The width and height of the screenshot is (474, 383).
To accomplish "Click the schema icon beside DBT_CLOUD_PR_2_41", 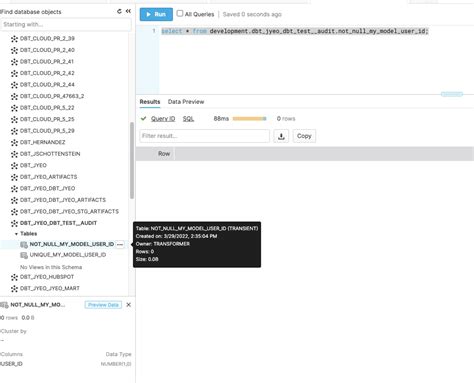I will pyautogui.click(x=14, y=62).
